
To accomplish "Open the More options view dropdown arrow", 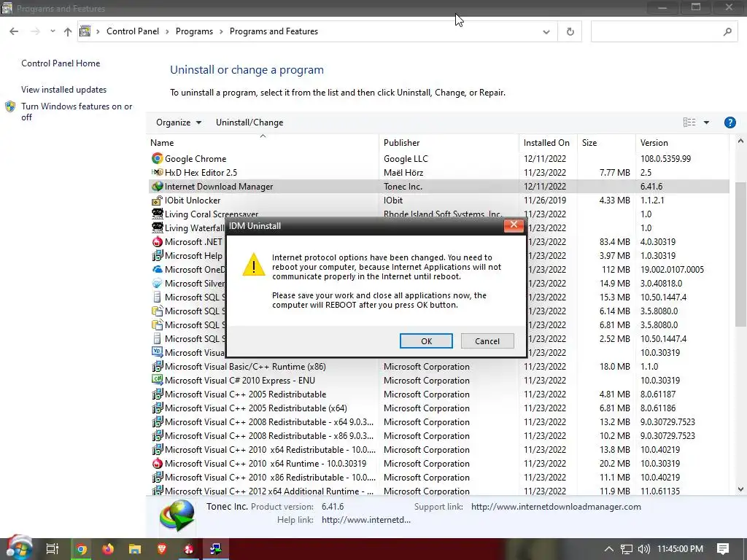I will 706,122.
